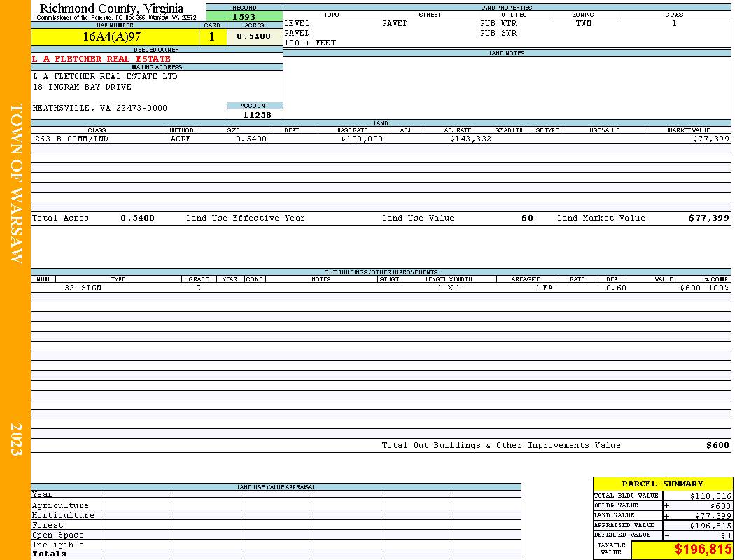Click the OBLDG value $600 in summary
This screenshot has width=735, height=560.
click(720, 506)
